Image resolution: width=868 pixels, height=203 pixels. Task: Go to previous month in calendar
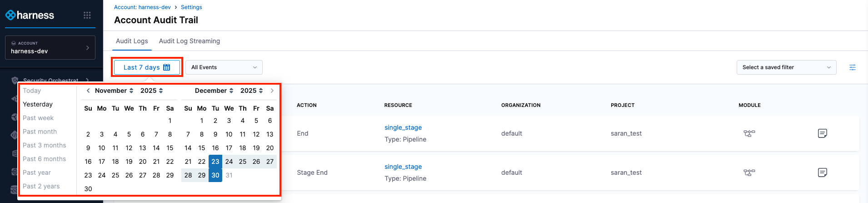[x=88, y=91]
